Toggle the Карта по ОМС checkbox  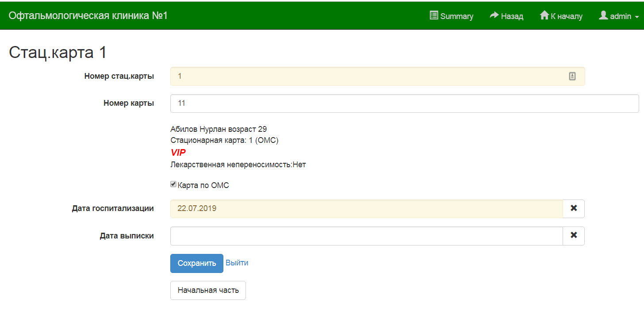173,184
